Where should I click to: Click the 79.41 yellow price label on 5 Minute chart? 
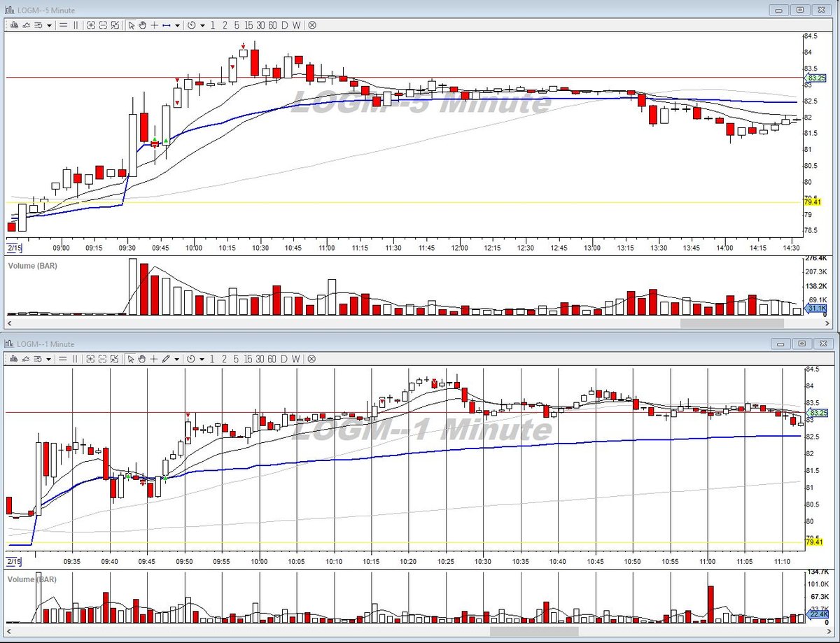pos(814,203)
